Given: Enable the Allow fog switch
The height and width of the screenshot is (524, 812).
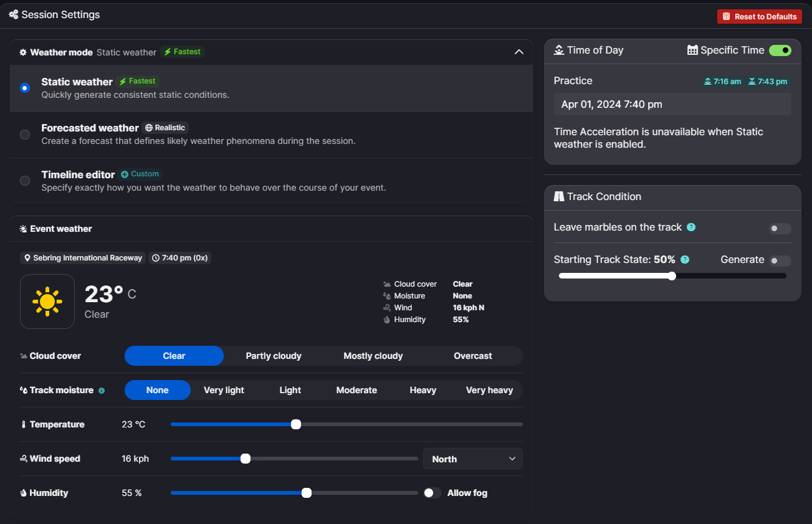Looking at the screenshot, I should (x=432, y=493).
